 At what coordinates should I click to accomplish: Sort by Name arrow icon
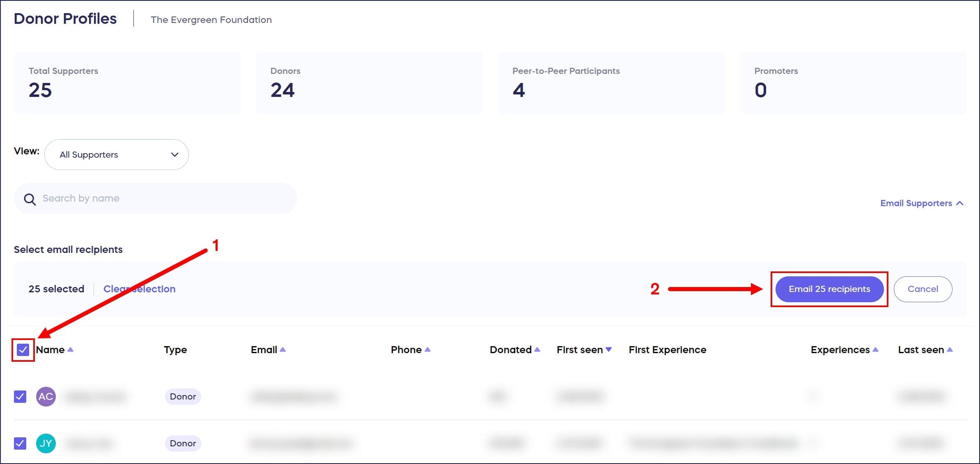[70, 349]
